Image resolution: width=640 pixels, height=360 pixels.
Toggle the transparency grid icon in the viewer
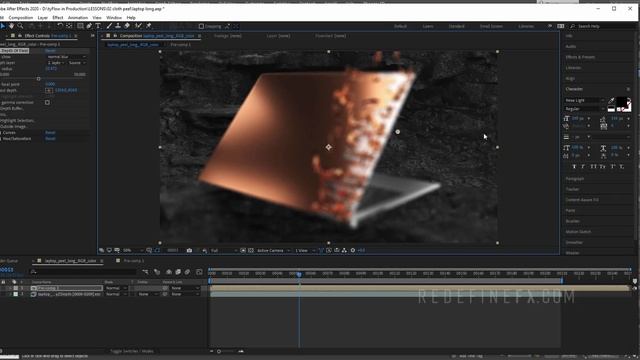pos(251,250)
